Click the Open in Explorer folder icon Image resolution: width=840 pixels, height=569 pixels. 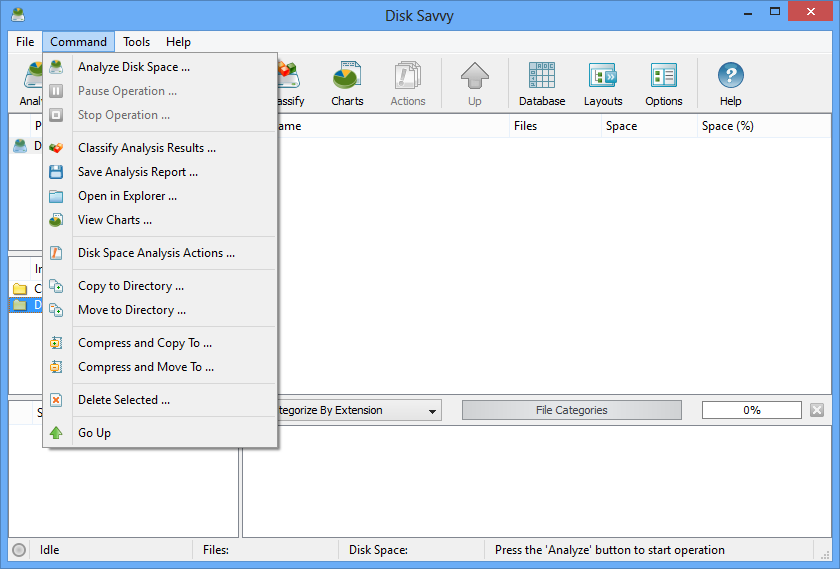pos(56,196)
